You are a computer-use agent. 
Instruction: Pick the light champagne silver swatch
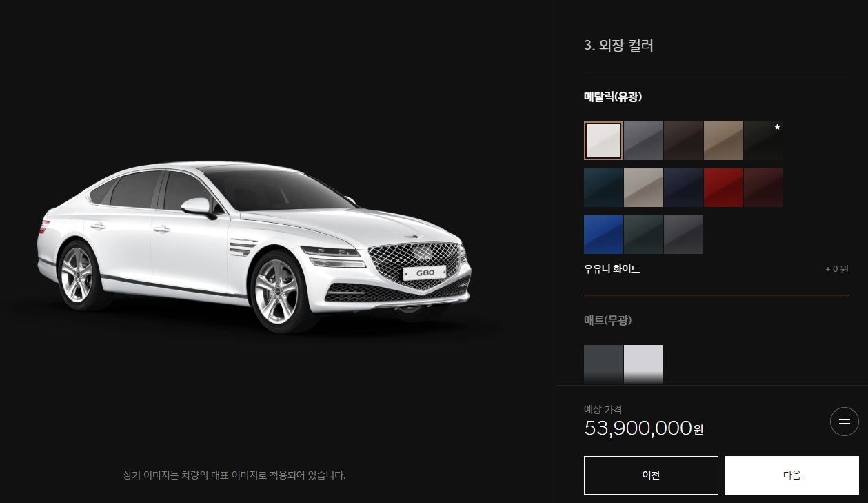[x=643, y=188]
